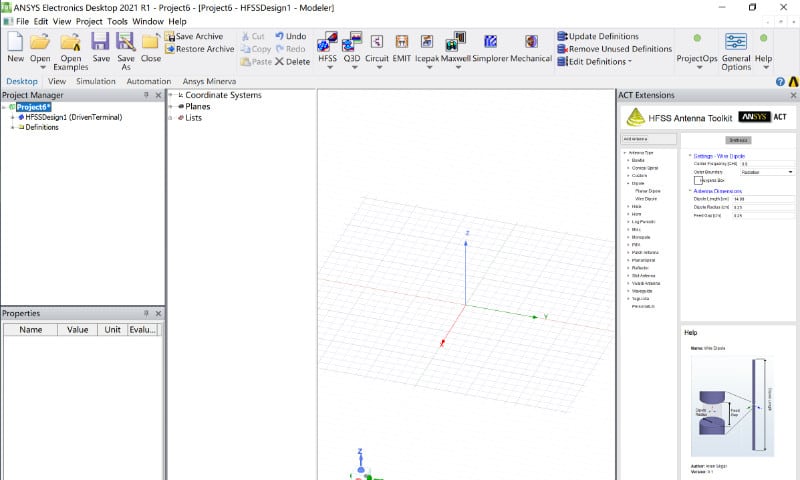800x480 pixels.
Task: Click the Center Frequency input field
Action: click(x=767, y=164)
